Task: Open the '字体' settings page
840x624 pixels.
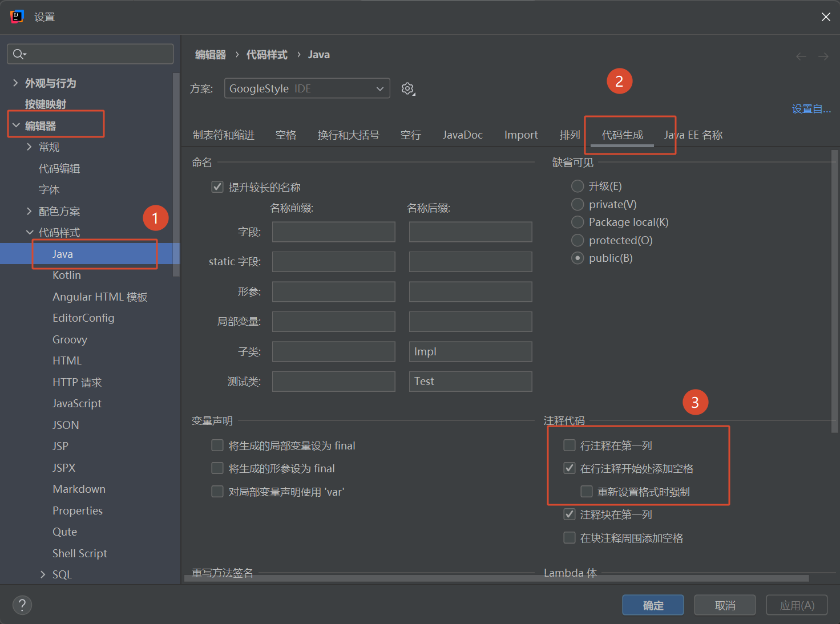Action: (49, 189)
